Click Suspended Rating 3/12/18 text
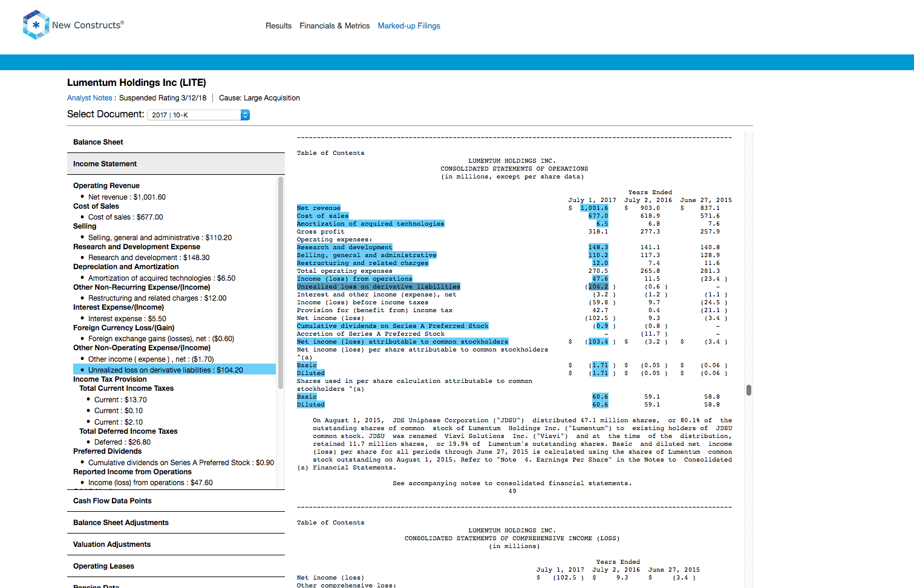 coord(163,98)
